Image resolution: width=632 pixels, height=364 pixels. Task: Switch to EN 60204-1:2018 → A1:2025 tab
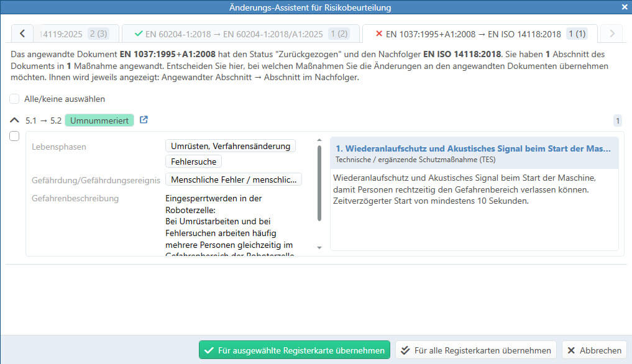click(x=240, y=34)
